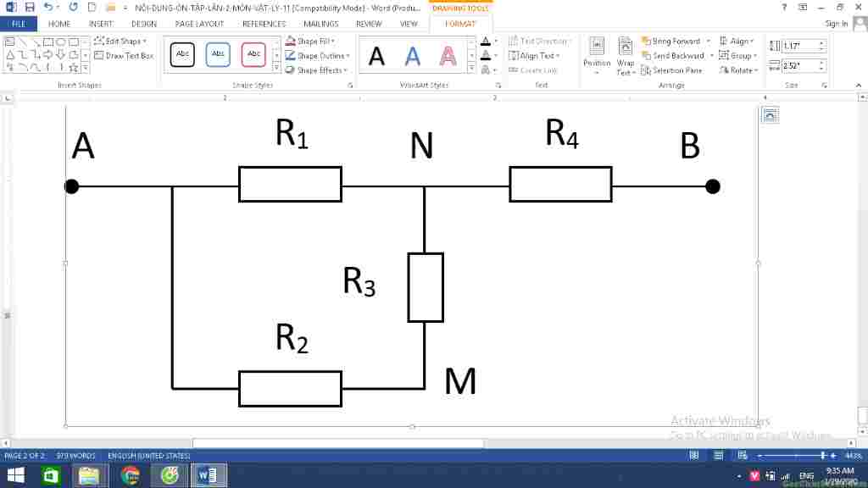This screenshot has height=488, width=868.
Task: Click the Draw Text Box button
Action: click(x=124, y=56)
